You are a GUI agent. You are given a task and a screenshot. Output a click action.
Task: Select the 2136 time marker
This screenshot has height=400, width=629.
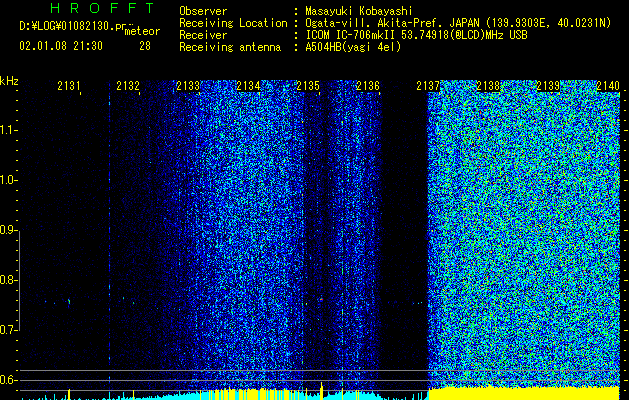368,86
